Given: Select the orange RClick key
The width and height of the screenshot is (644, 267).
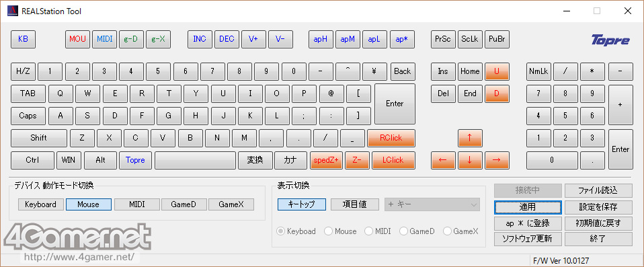Looking at the screenshot, I should [391, 138].
